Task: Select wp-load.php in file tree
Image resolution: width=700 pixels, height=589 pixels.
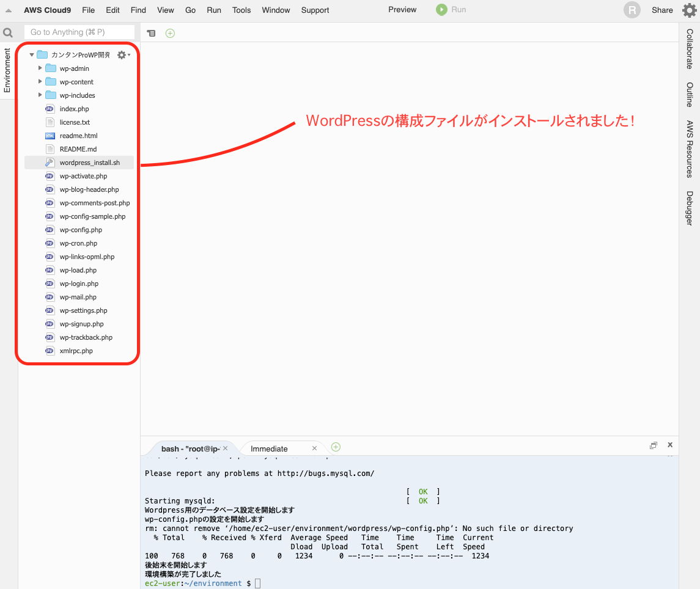Action: coord(79,270)
